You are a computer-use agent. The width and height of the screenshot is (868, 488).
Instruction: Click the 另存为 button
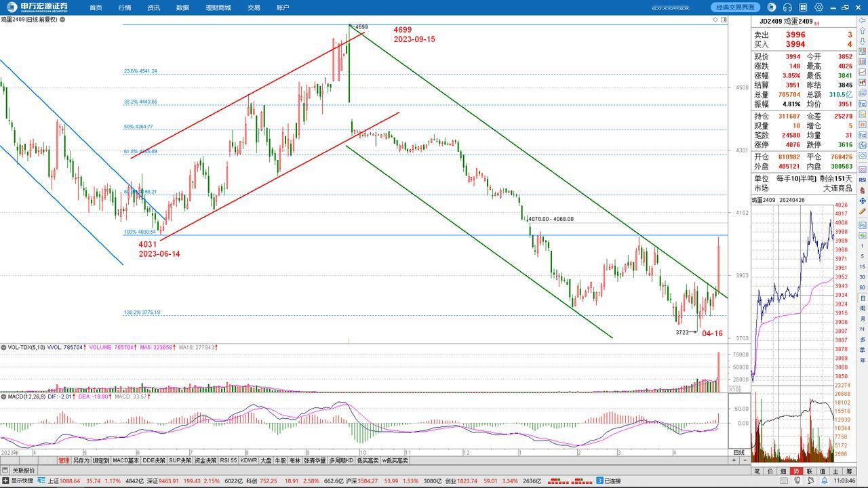81,460
